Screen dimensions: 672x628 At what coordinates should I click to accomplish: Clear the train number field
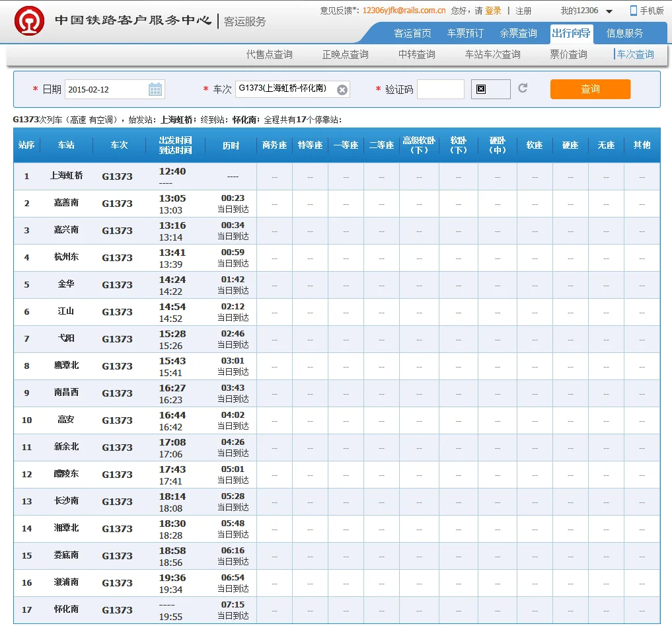(x=342, y=90)
